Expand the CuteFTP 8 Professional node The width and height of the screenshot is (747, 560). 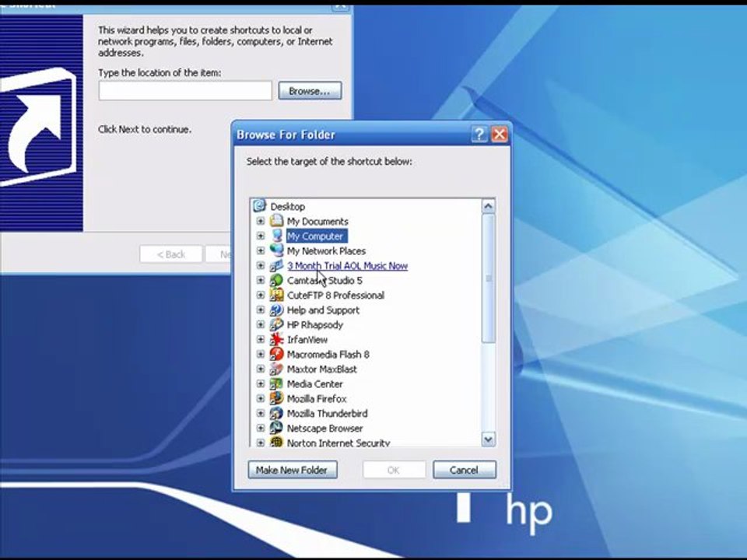click(260, 295)
